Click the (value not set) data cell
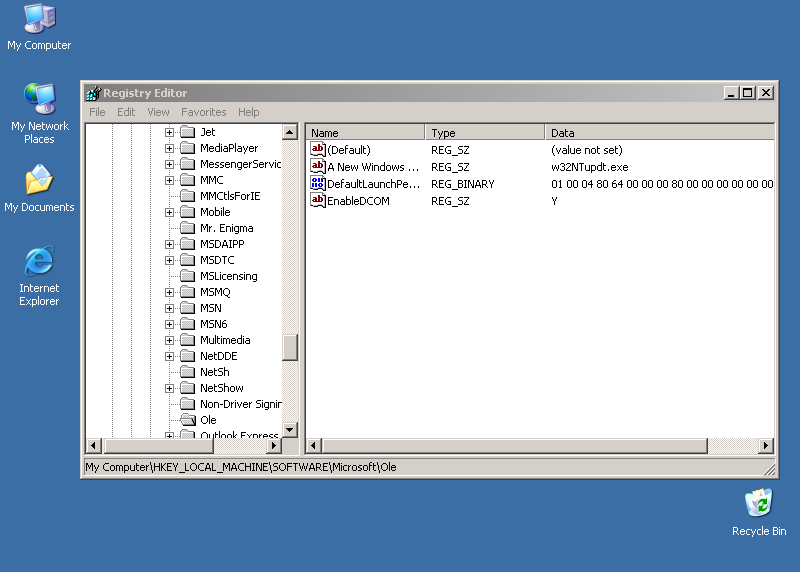800x572 pixels. tap(586, 150)
